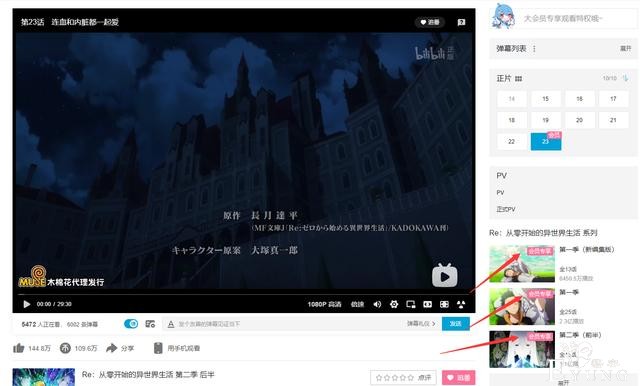Enter web fullscreen mode icon

tap(444, 304)
